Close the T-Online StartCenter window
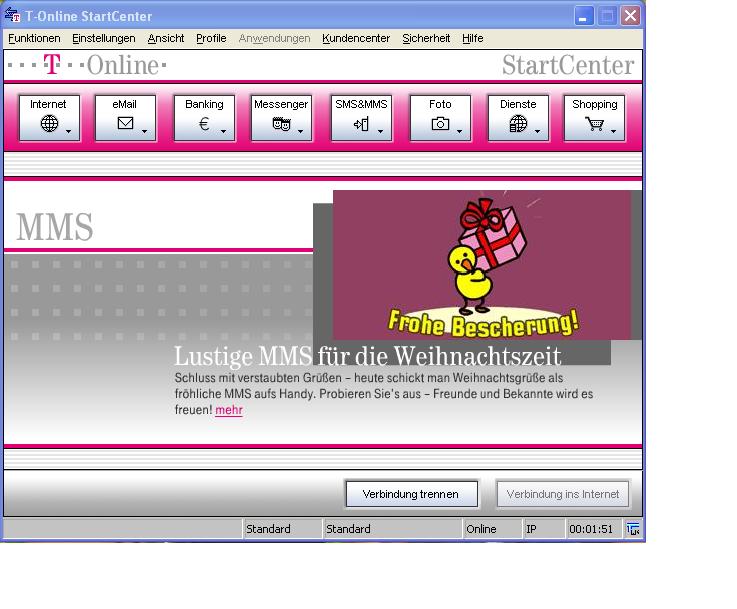 point(630,16)
